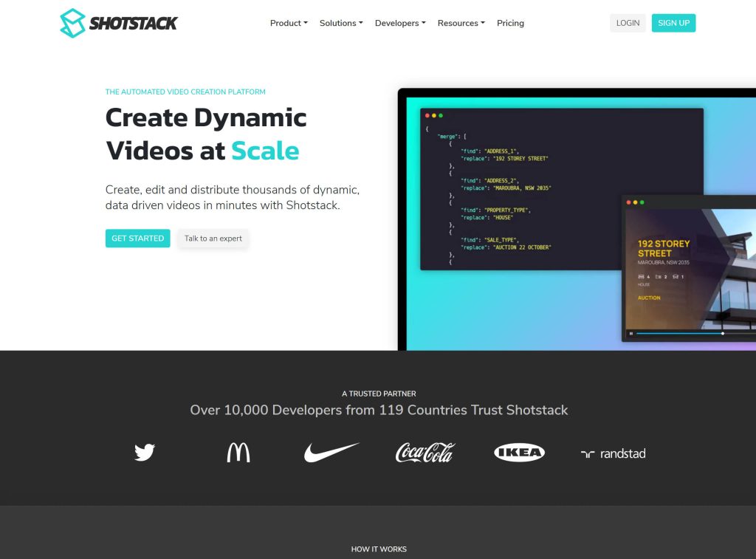The height and width of the screenshot is (559, 756).
Task: Click the "Create Dynamic Videos at Scale" headline
Action: point(207,134)
